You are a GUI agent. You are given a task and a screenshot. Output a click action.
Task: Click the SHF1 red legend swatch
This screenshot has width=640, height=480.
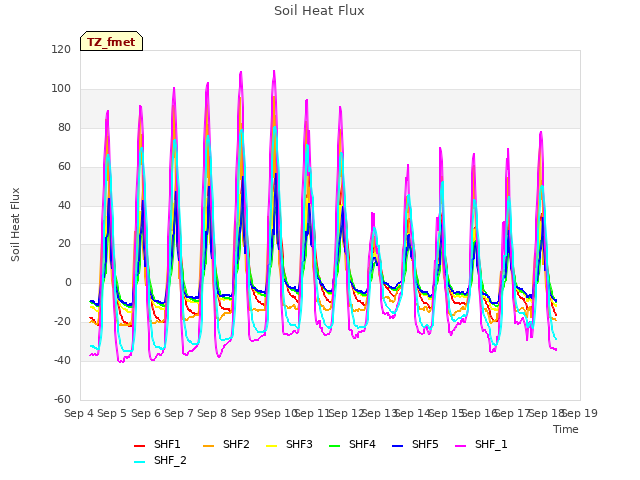click(140, 446)
